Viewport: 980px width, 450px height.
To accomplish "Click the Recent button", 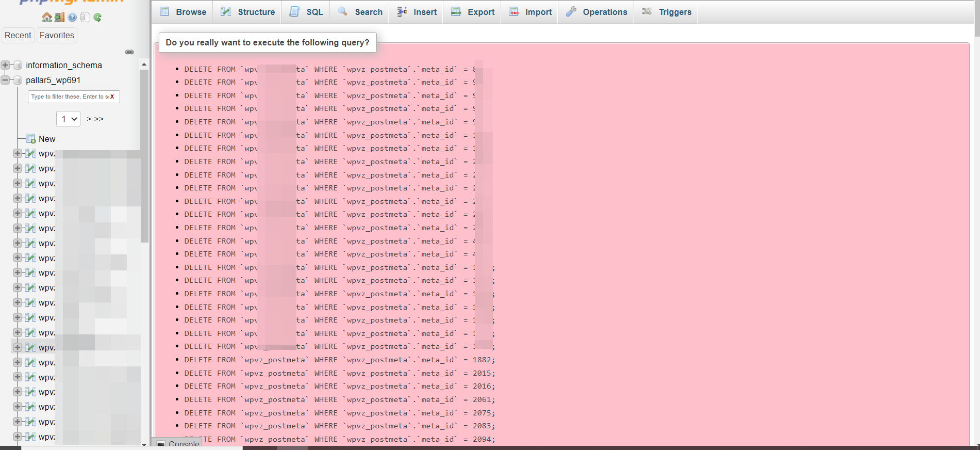I will coord(18,35).
